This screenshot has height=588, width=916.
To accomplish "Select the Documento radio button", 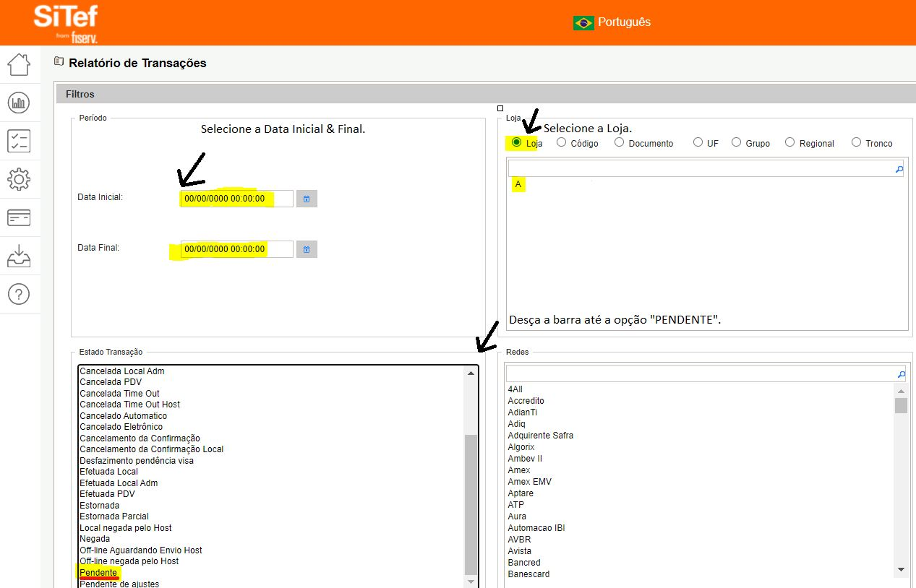I will pos(620,142).
